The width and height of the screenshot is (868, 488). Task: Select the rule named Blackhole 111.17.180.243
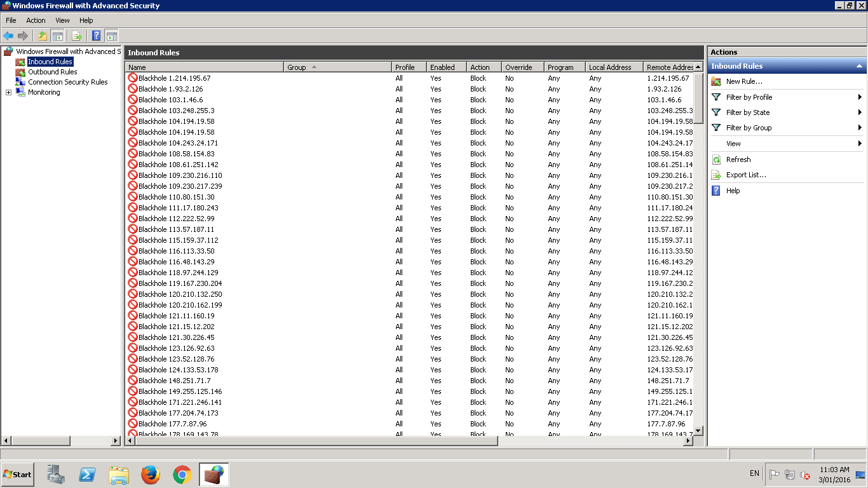pos(179,208)
